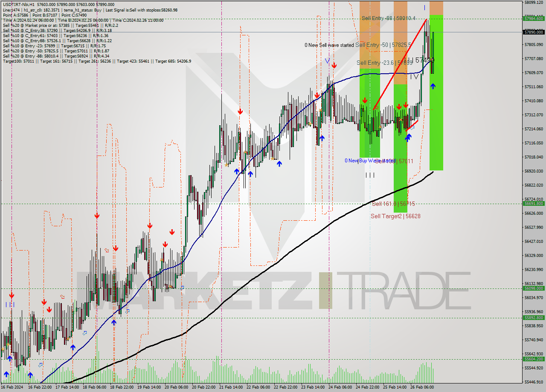The image size is (546, 392).
Task: Click the '20 Feb 22:00' time axis label
Action: 204,387
